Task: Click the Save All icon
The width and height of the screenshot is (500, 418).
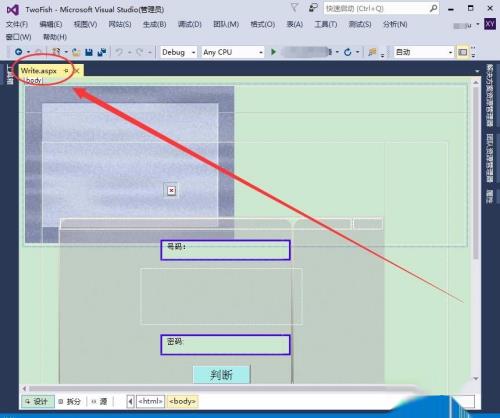Action: click(102, 52)
